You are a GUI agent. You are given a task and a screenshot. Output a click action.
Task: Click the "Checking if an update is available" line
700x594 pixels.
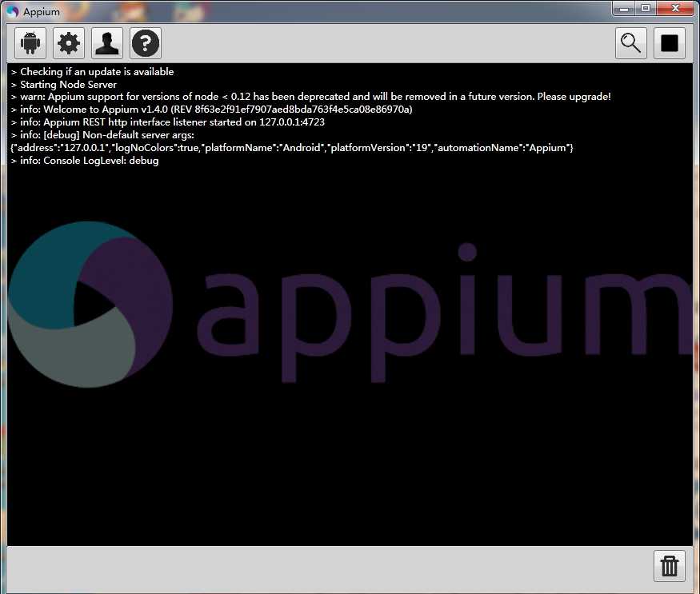tap(93, 72)
